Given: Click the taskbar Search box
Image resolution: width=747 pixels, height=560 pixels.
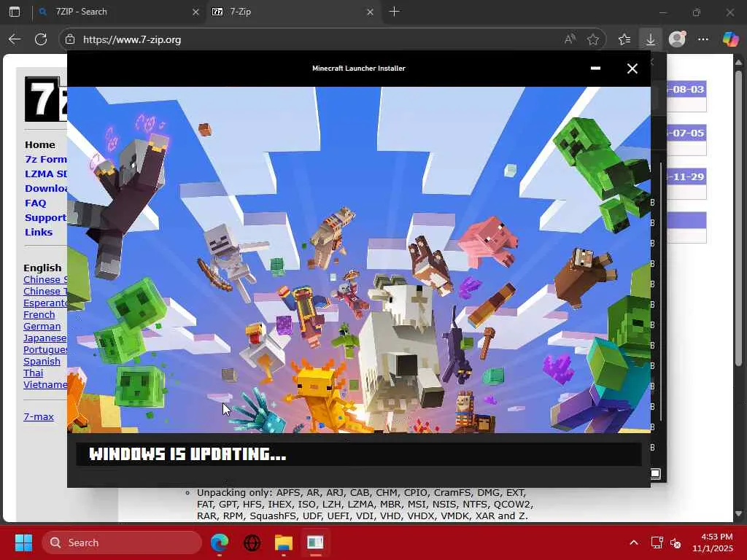Looking at the screenshot, I should pyautogui.click(x=122, y=542).
